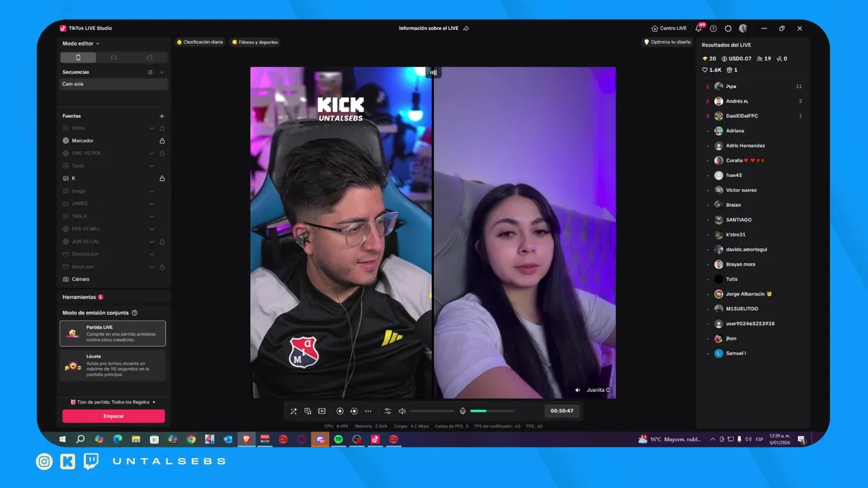Screen dimensions: 868x488
Task: Open the Herramientas section
Action: coord(83,297)
